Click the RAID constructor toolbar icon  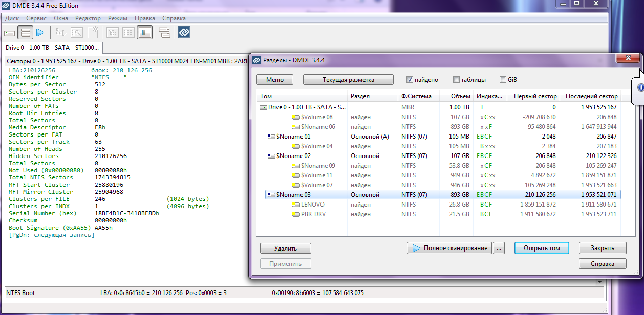[x=164, y=33]
